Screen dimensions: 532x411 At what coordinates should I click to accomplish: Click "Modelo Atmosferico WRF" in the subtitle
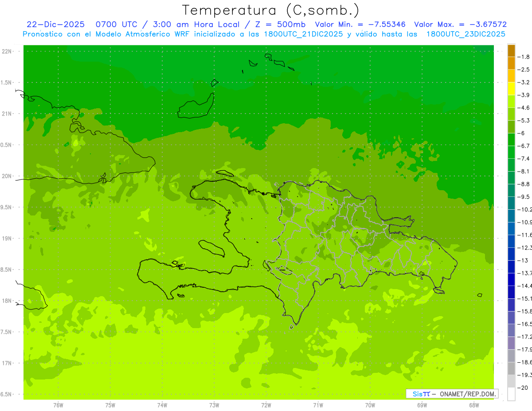point(143,34)
